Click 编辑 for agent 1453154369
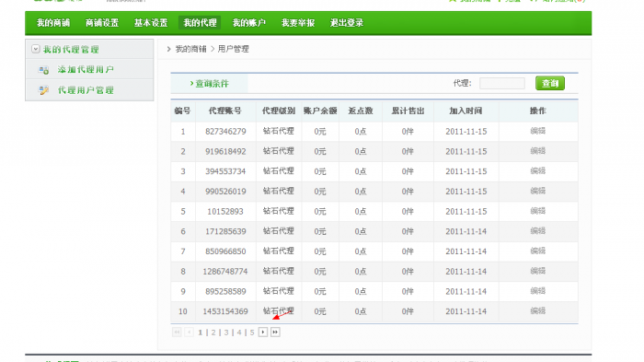 click(x=537, y=311)
